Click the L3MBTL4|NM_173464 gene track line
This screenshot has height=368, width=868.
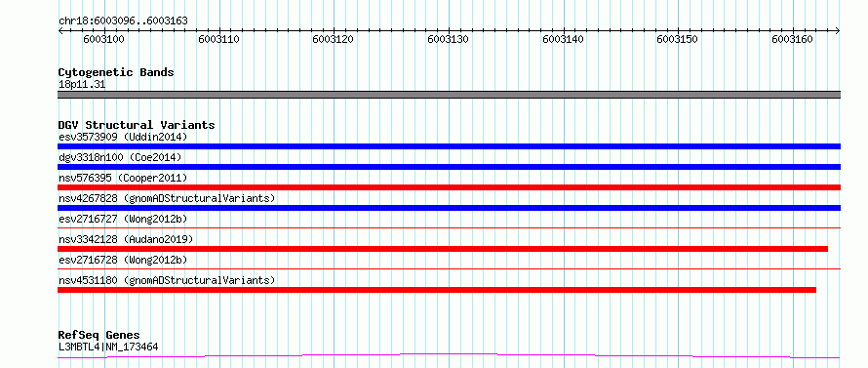point(449,356)
